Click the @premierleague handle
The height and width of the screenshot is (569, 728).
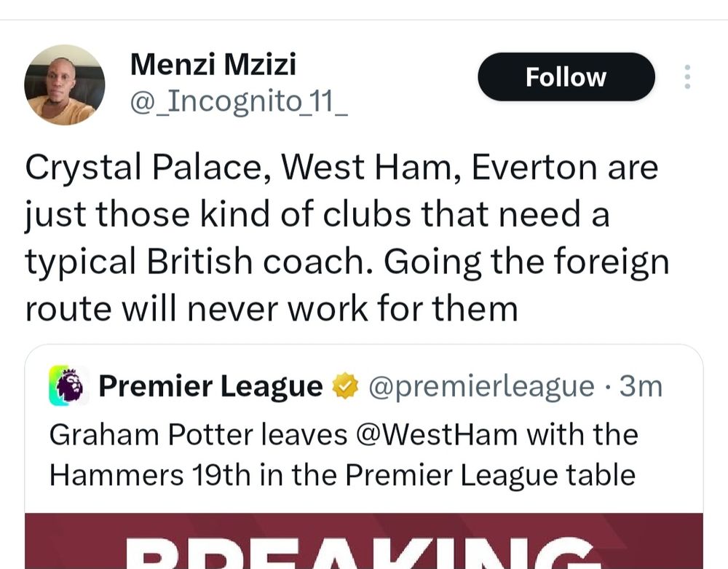pos(481,386)
